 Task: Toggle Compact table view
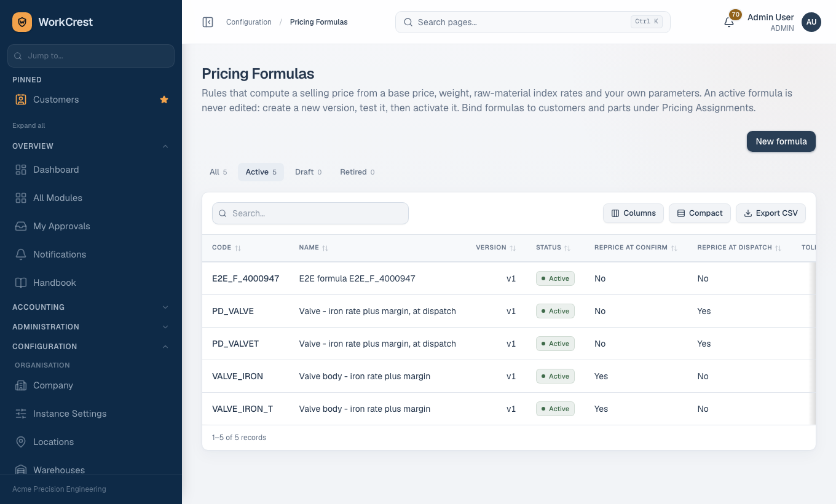[x=700, y=213]
